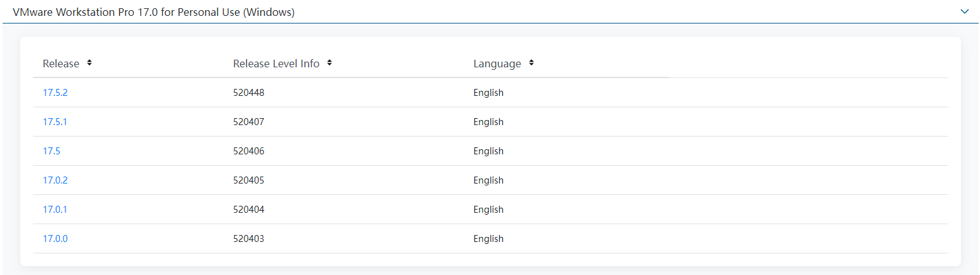Select release level value 520407
The image size is (980, 275).
(x=249, y=122)
